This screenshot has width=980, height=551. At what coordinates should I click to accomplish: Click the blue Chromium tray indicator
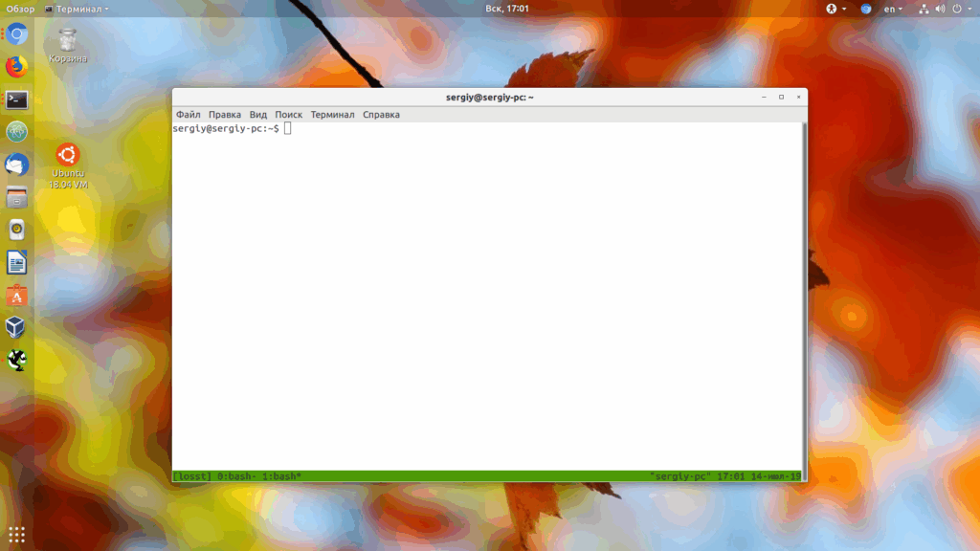point(865,9)
